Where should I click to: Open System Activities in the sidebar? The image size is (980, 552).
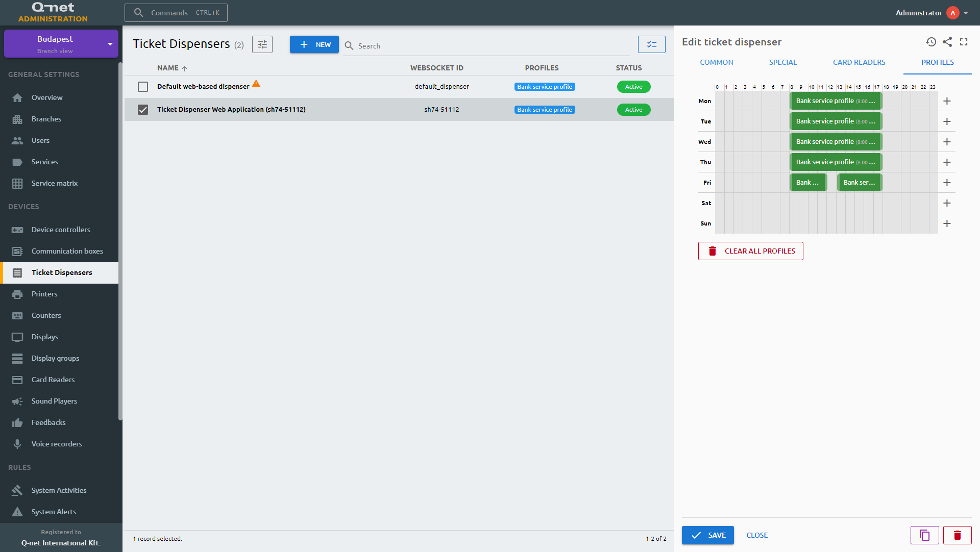pyautogui.click(x=59, y=490)
